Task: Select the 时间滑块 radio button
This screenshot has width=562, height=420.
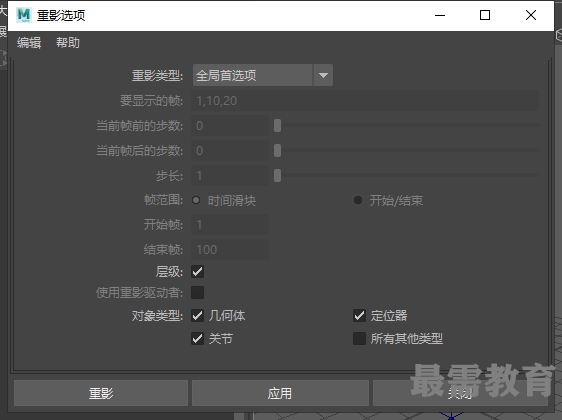Action: pos(196,200)
